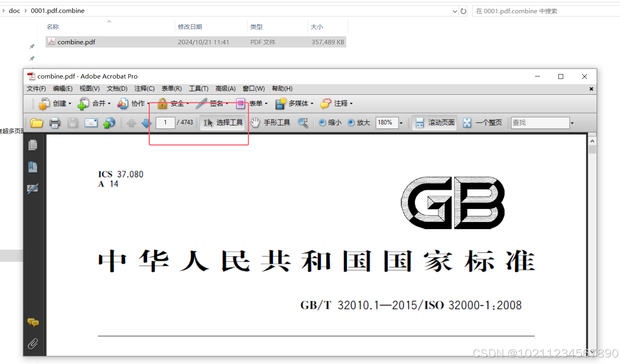Open the Create PDF toolbar menu
Viewport: 620px width, 364px height.
55,103
